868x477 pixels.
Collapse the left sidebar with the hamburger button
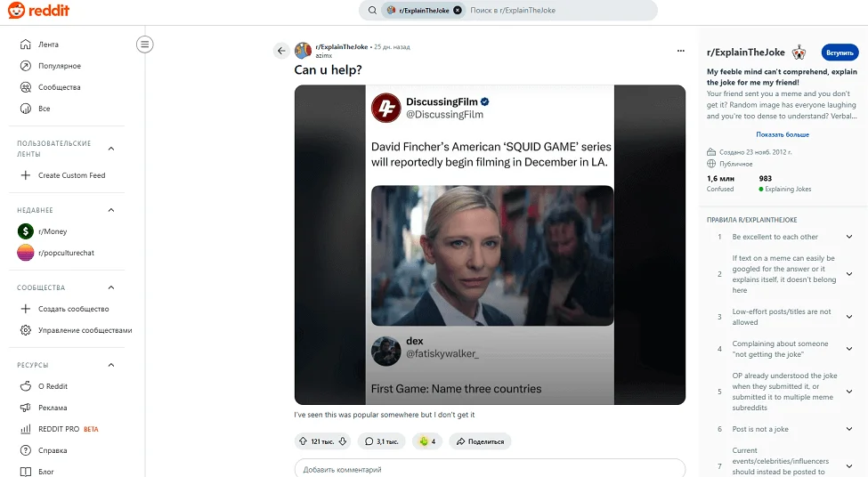pos(146,44)
